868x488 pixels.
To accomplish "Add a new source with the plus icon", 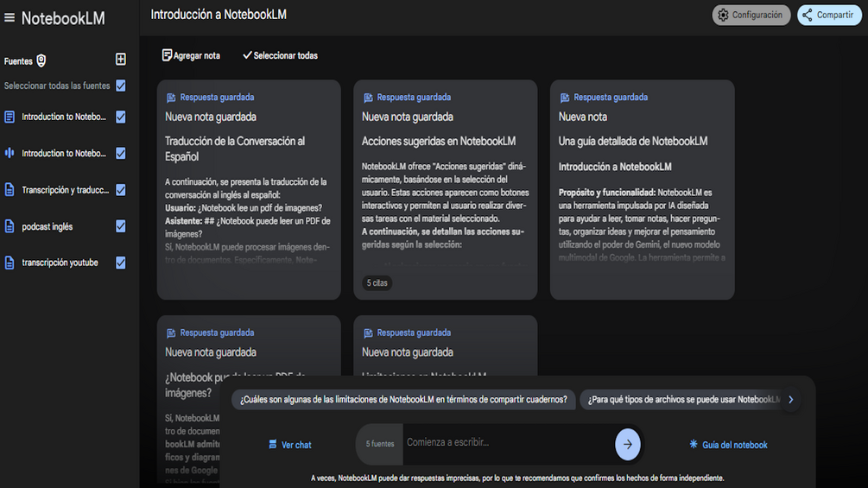I will point(121,60).
